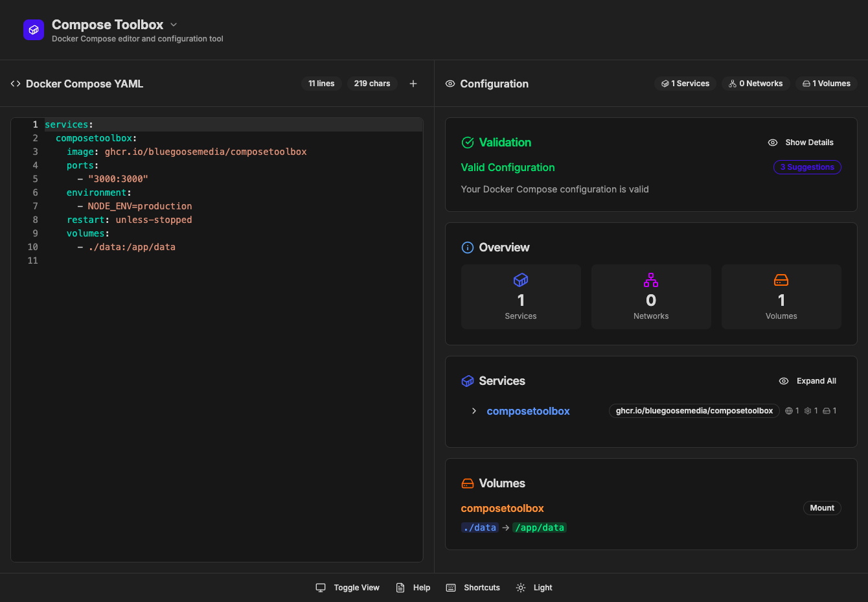
Task: Click the Toggle View button in footer
Action: tap(348, 588)
